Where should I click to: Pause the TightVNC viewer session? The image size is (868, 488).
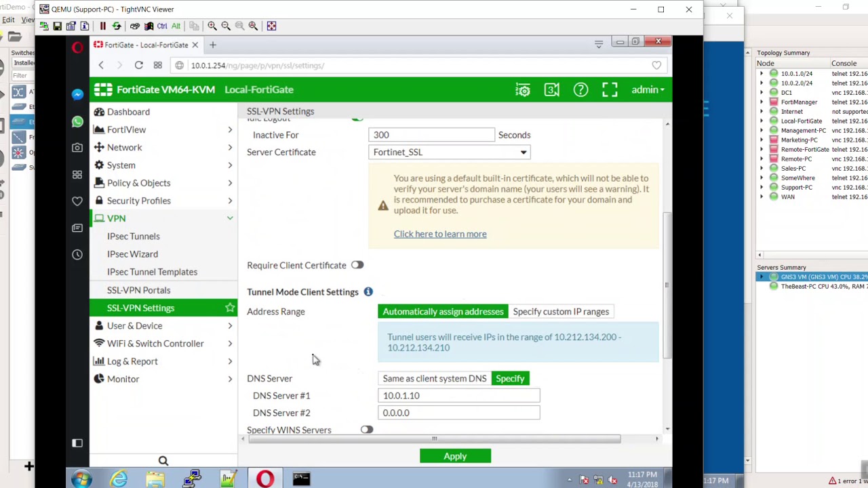pyautogui.click(x=102, y=26)
